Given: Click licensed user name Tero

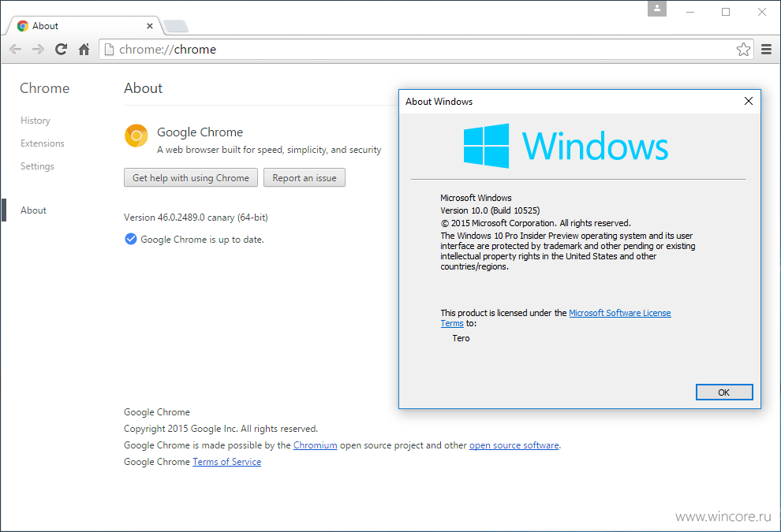Looking at the screenshot, I should pyautogui.click(x=461, y=338).
